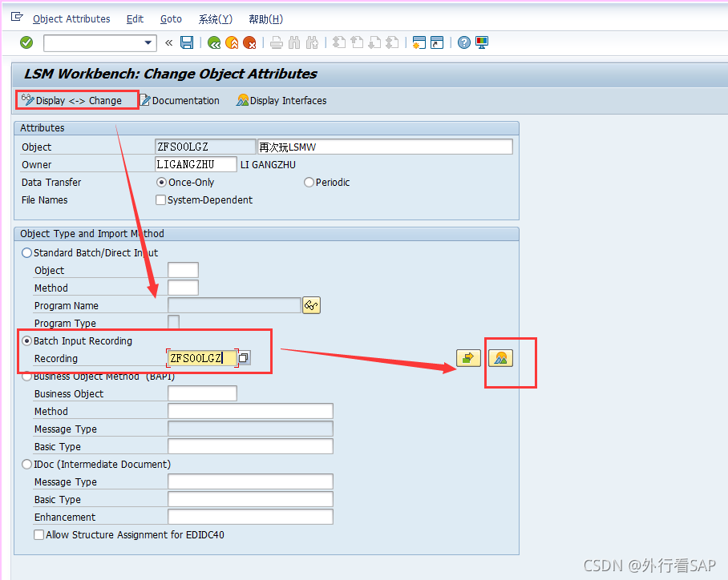Go to first page icon
Screen dimensions: 728x580
click(339, 42)
